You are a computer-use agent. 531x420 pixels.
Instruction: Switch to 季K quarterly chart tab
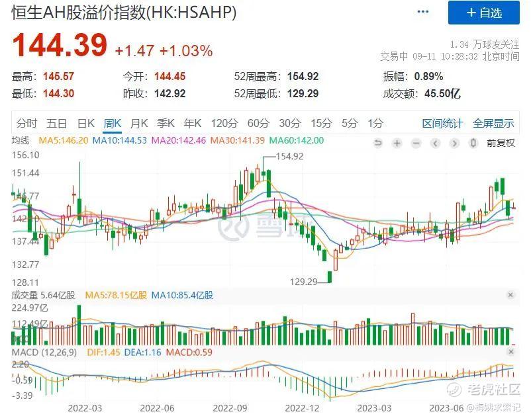(166, 123)
